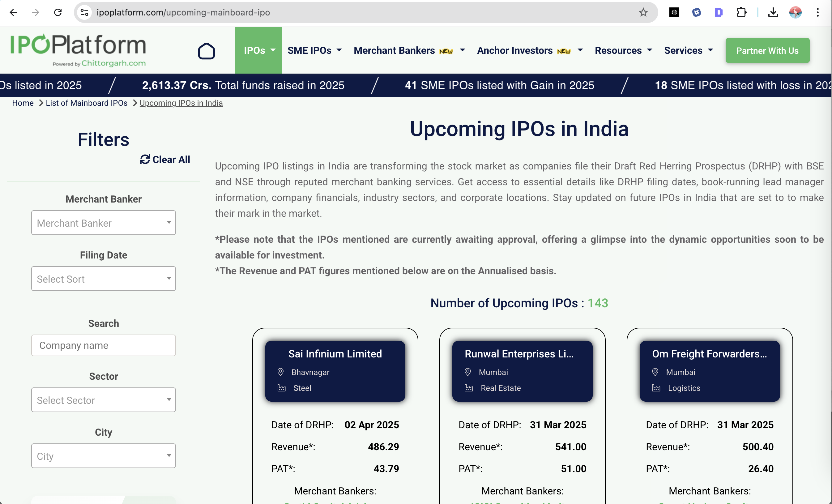Click the Bhavnagar location text
The image size is (832, 504).
(310, 372)
